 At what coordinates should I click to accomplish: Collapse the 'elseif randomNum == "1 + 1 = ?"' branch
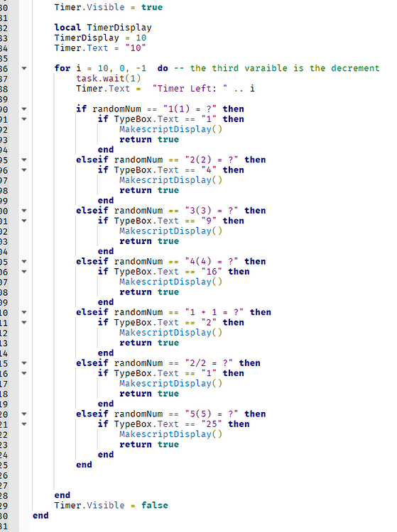(x=24, y=312)
